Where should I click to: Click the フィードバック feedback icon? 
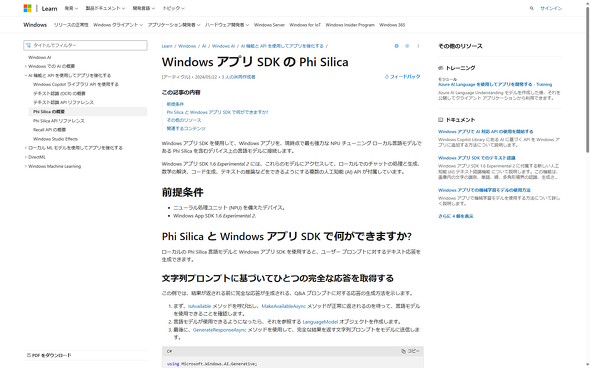coord(386,77)
